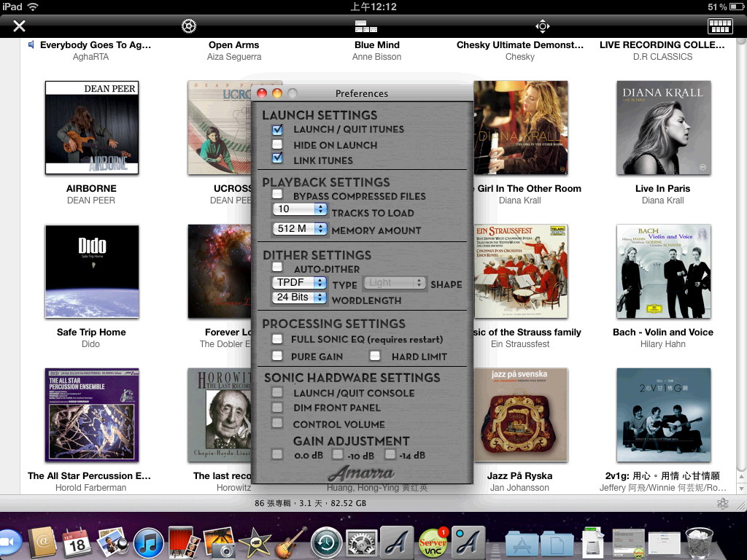Image resolution: width=747 pixels, height=560 pixels.
Task: Show the on-screen keyboard with the keyboard icon
Action: tap(720, 26)
